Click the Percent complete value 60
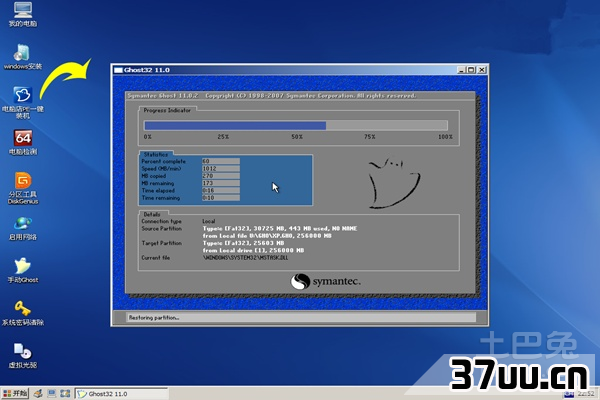 coord(221,161)
